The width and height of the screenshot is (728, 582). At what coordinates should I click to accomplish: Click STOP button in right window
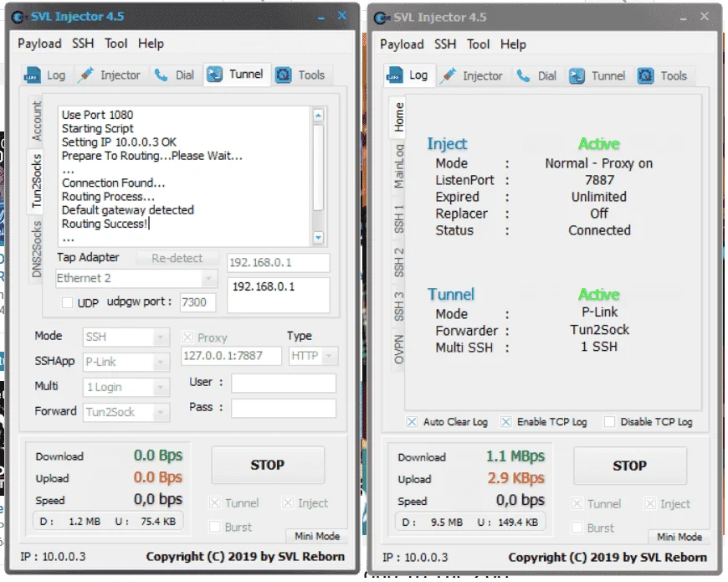pos(630,466)
